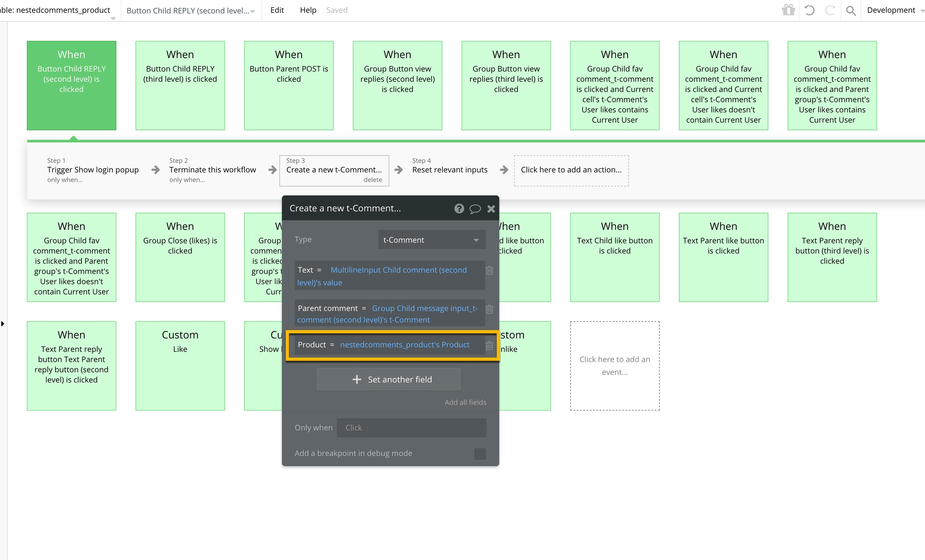Click the Set another field button
Screen dimensions: 925x560
(389, 379)
